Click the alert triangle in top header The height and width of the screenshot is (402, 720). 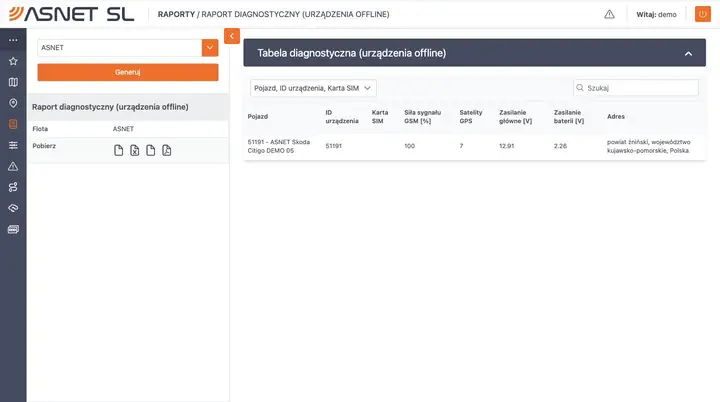(x=609, y=14)
